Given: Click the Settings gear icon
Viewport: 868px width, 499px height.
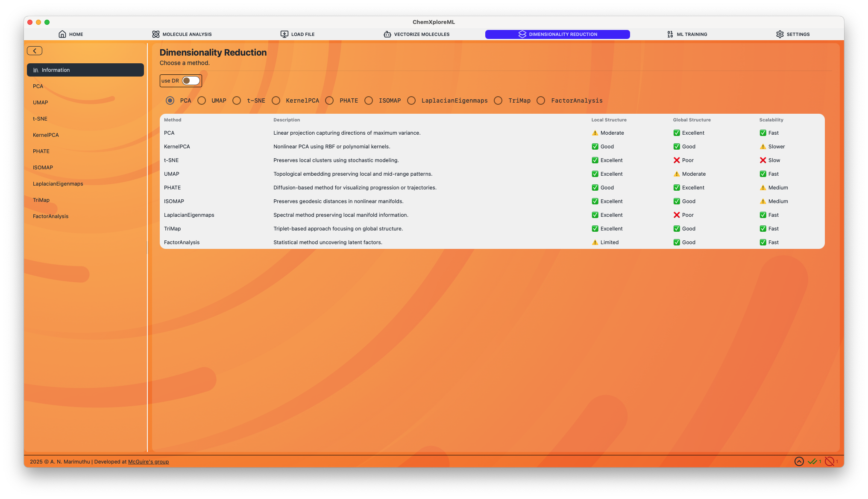Looking at the screenshot, I should [x=780, y=34].
